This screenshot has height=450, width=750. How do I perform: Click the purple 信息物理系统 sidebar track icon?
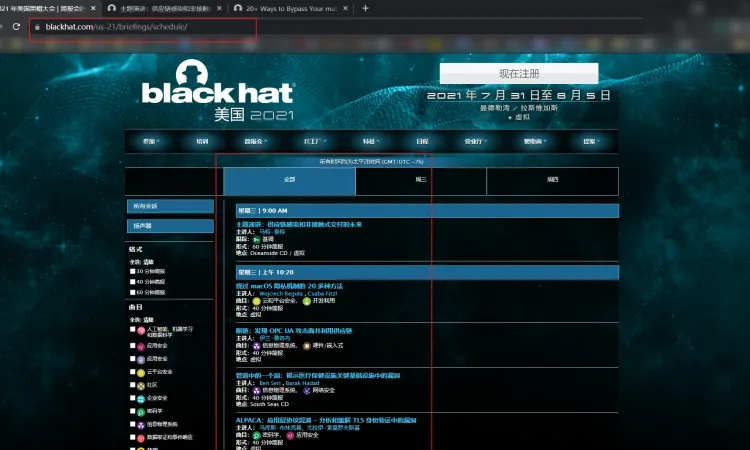141,426
